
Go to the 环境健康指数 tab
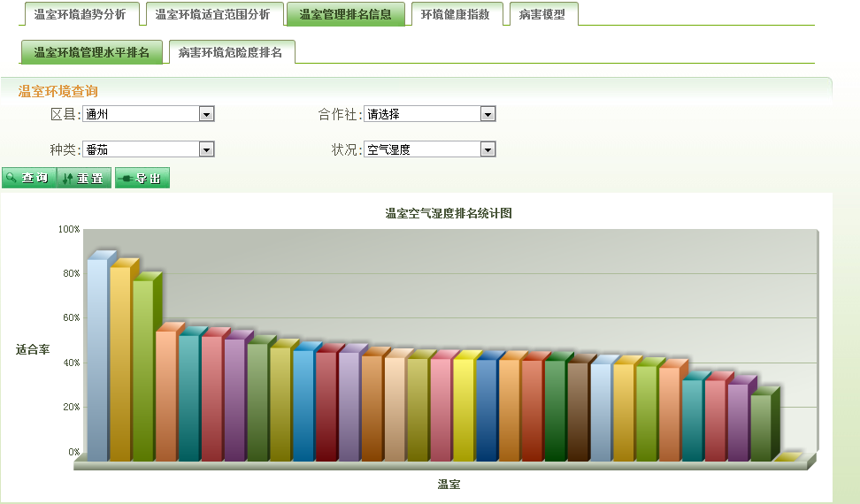click(x=455, y=15)
